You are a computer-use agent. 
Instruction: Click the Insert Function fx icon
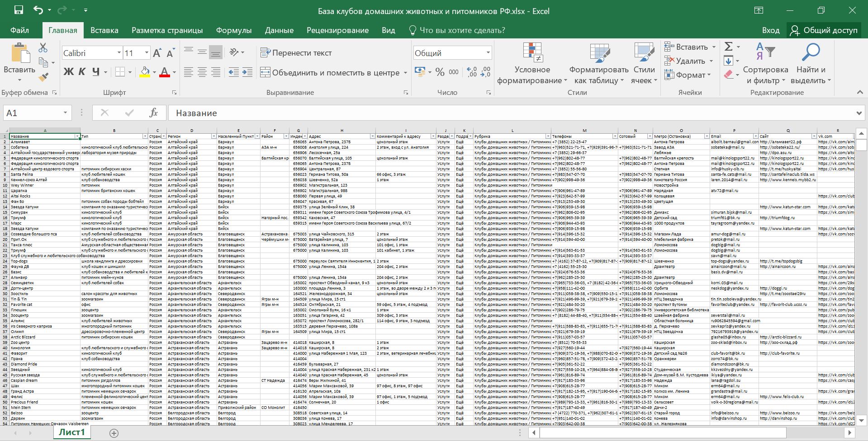click(153, 113)
